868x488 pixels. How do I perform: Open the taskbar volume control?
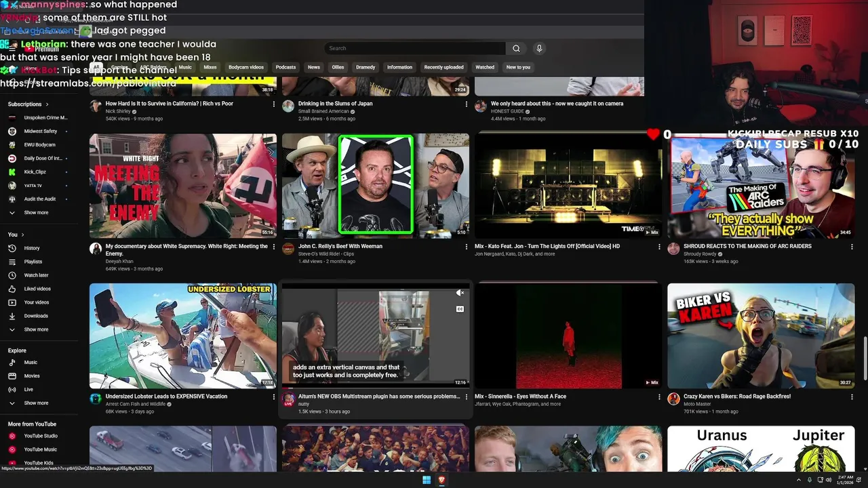point(830,480)
